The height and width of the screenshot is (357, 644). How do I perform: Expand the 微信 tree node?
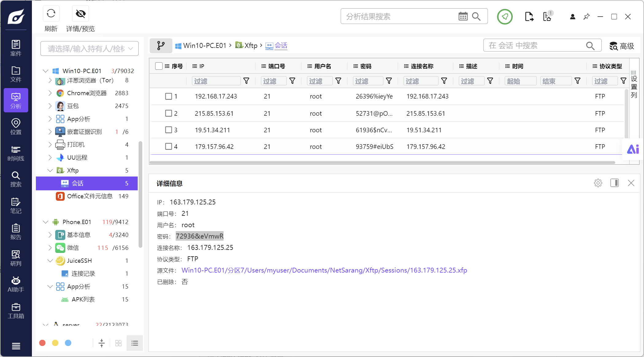click(50, 248)
